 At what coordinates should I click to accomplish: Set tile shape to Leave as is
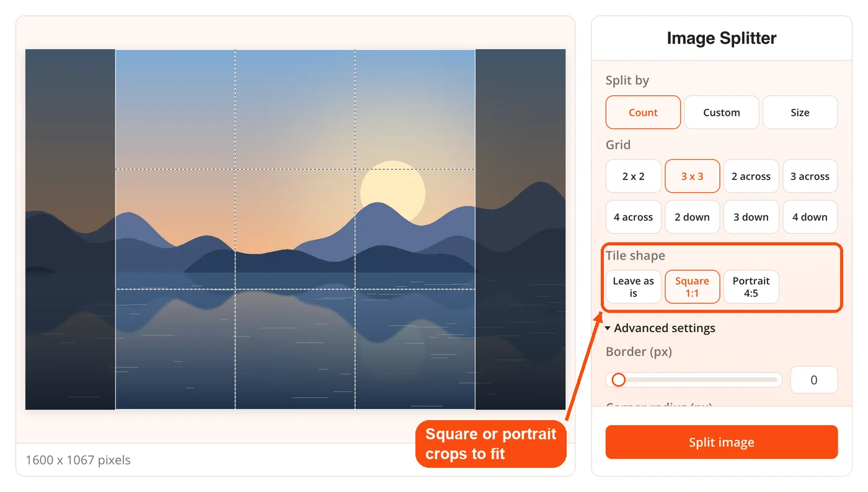[633, 287]
